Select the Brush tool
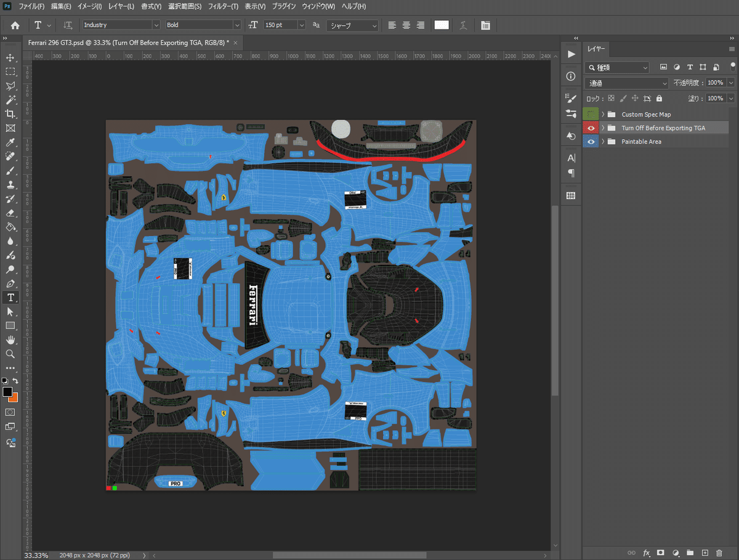The height and width of the screenshot is (560, 739). [x=10, y=171]
